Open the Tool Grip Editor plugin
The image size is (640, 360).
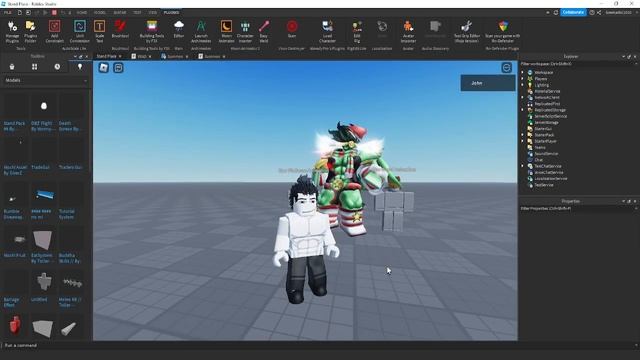[467, 31]
